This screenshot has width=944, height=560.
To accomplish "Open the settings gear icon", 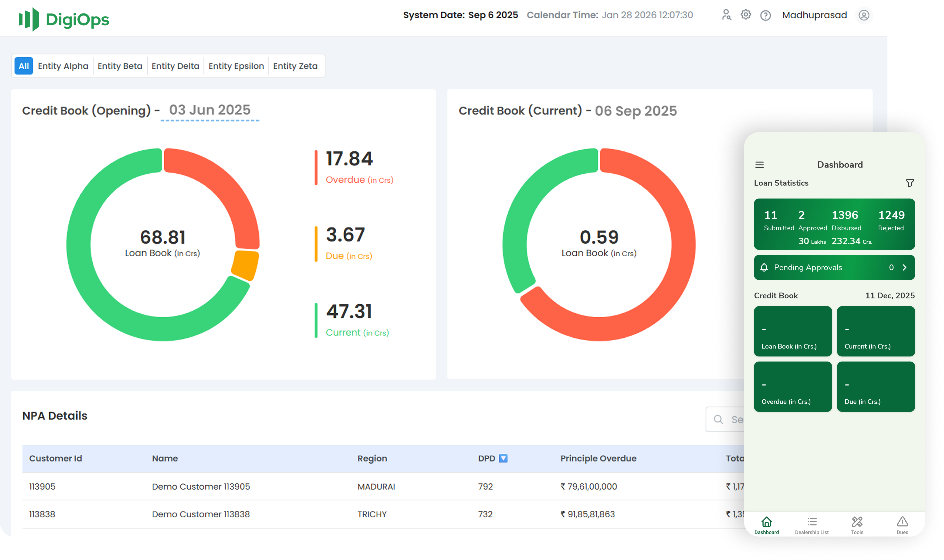I will (745, 15).
